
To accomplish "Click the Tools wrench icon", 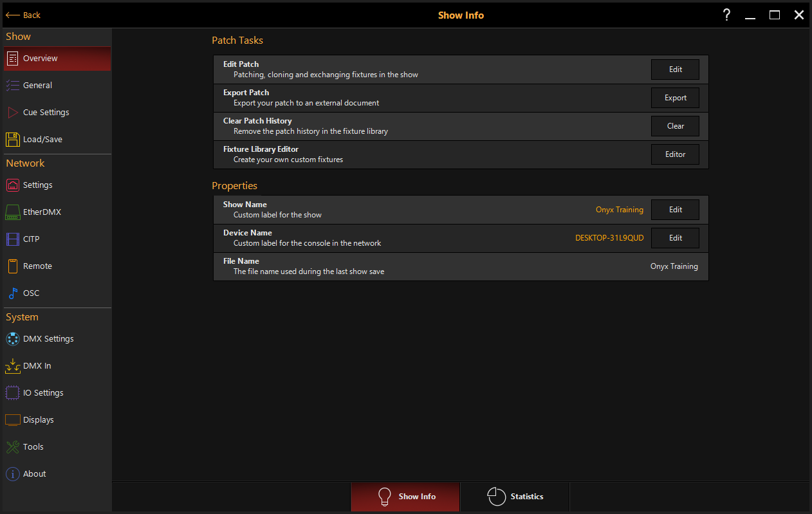I will [12, 447].
